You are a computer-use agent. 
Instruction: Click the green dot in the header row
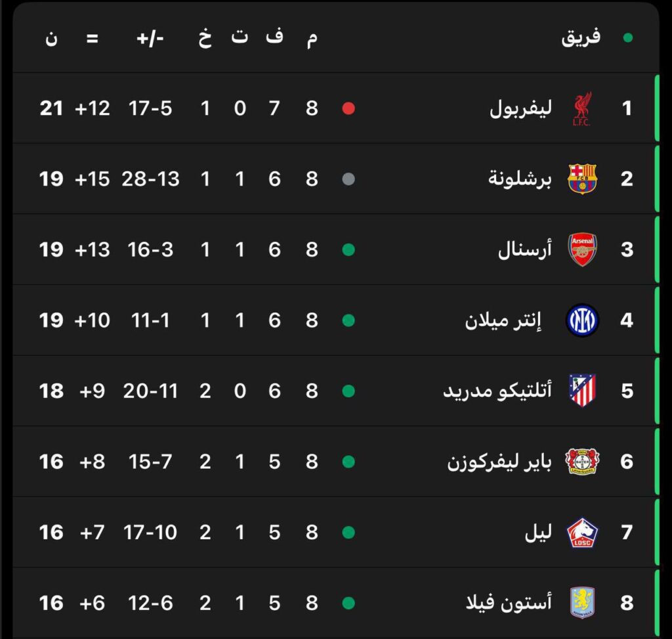pyautogui.click(x=628, y=38)
